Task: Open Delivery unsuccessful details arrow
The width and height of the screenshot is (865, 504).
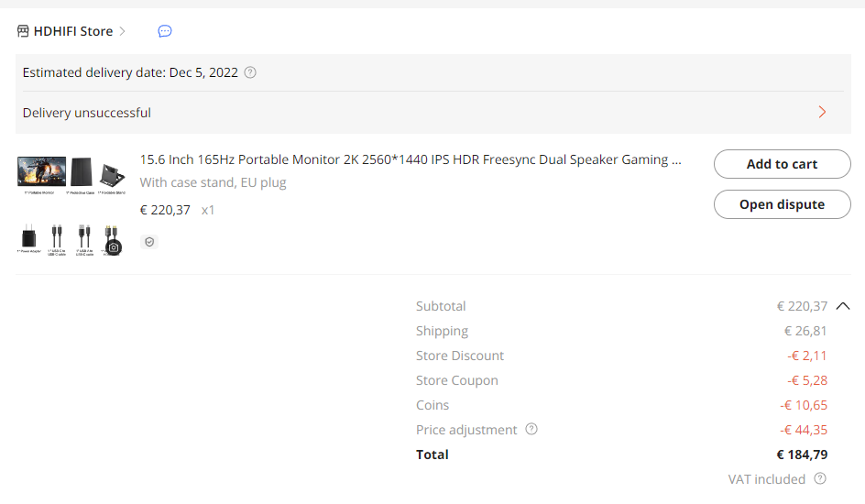Action: pyautogui.click(x=822, y=112)
